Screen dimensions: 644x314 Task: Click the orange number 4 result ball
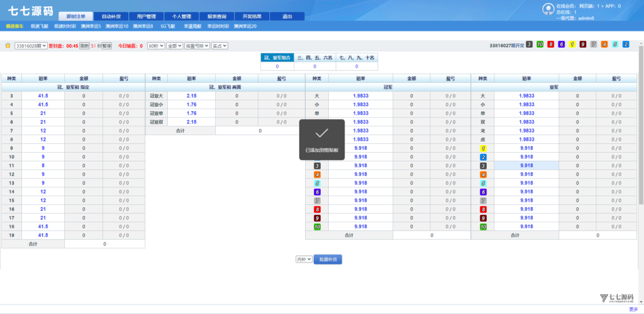604,45
